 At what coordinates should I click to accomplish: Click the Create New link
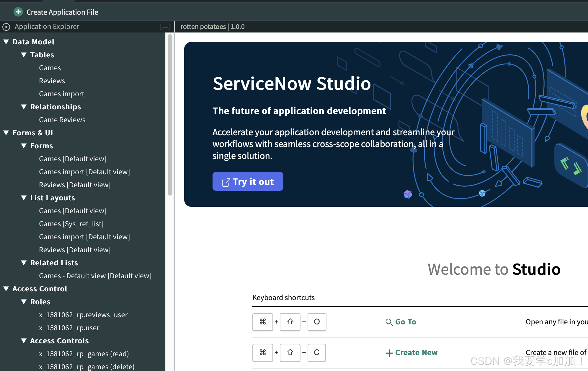416,353
